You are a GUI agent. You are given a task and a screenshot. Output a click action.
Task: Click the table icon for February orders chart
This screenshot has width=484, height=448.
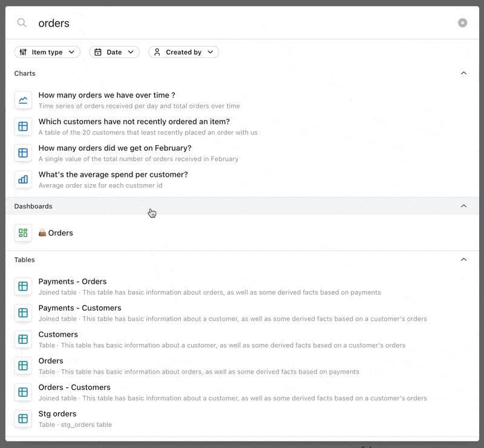point(23,153)
